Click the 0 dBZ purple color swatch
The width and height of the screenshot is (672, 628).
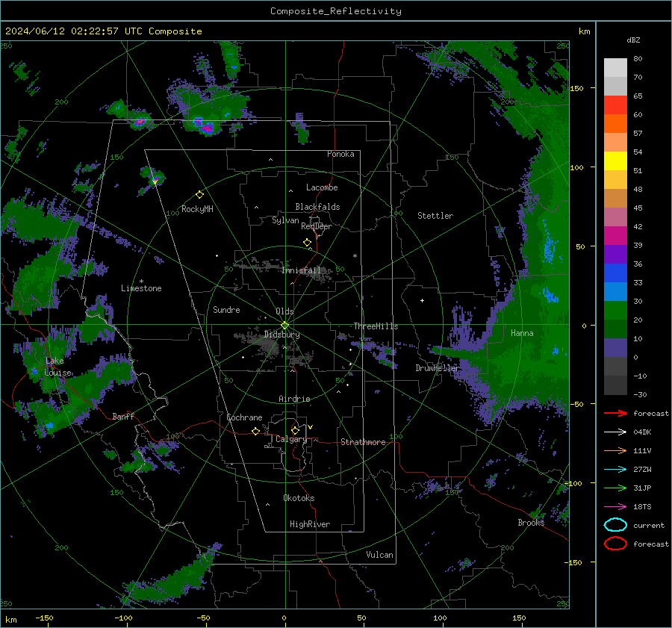click(x=615, y=347)
